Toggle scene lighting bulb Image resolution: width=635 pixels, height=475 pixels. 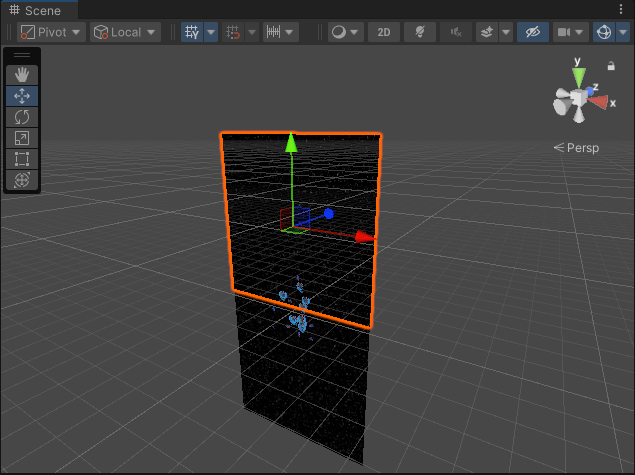(x=420, y=32)
